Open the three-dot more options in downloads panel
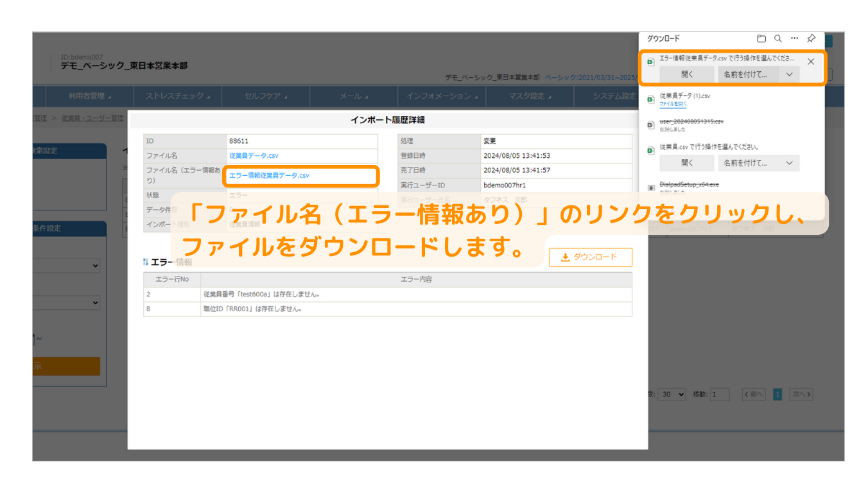The height and width of the screenshot is (480, 868). click(794, 39)
